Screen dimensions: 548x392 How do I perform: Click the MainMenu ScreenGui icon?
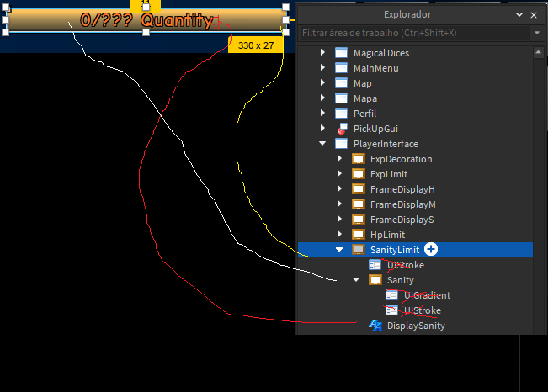341,68
